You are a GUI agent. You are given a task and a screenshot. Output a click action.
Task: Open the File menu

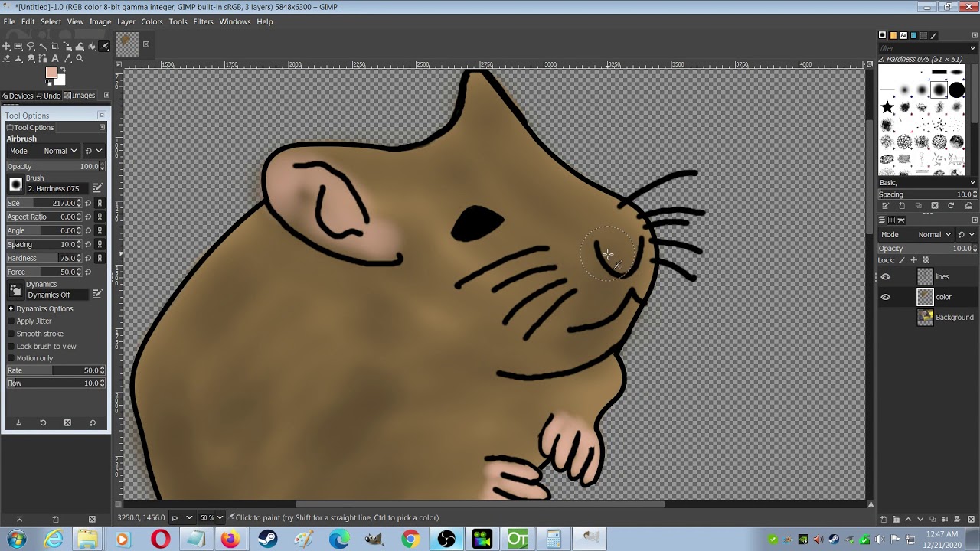(9, 21)
